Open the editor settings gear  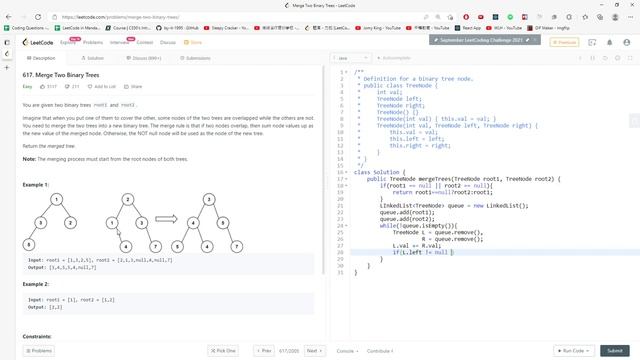(x=618, y=58)
